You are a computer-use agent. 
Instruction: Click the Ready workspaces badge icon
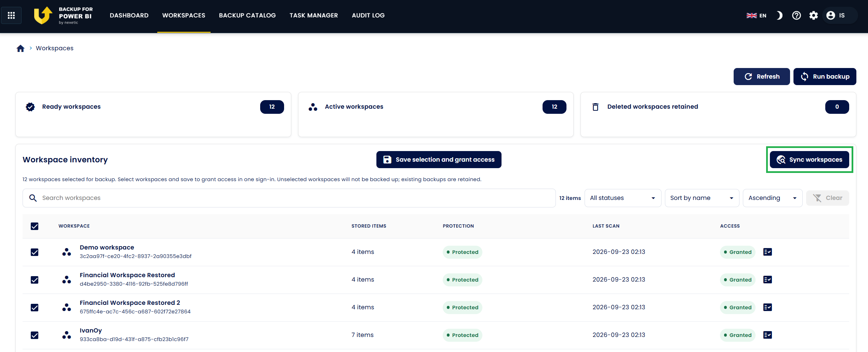(30, 107)
